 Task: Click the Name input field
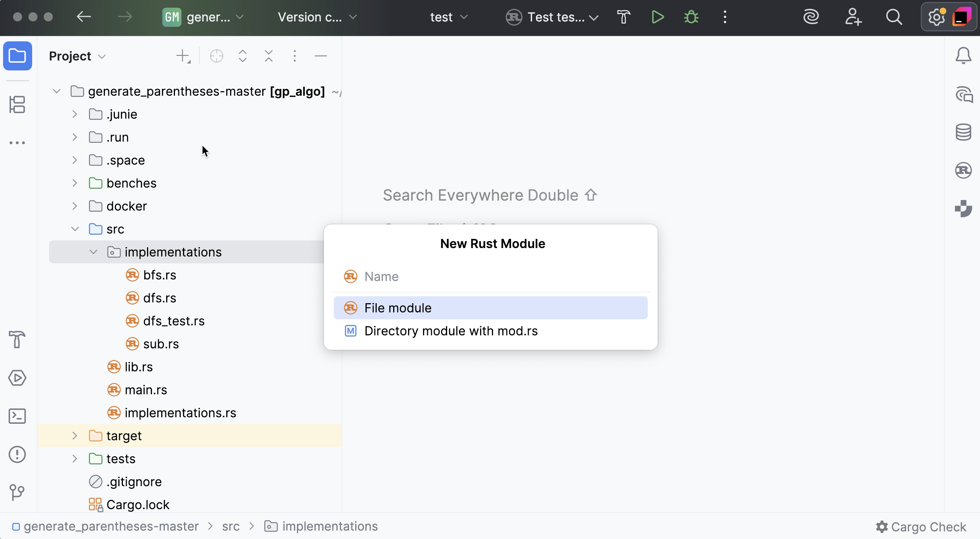tap(490, 276)
